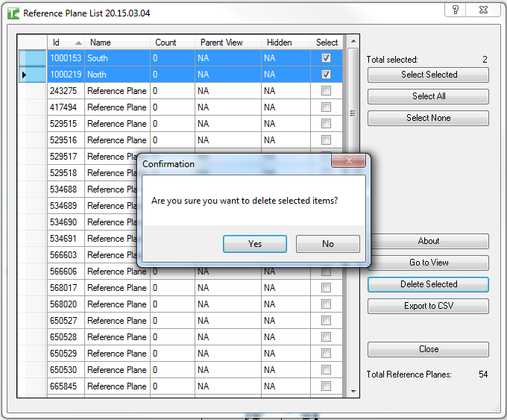The width and height of the screenshot is (507, 420).
Task: Select the Id cell 1000153
Action: tap(66, 58)
